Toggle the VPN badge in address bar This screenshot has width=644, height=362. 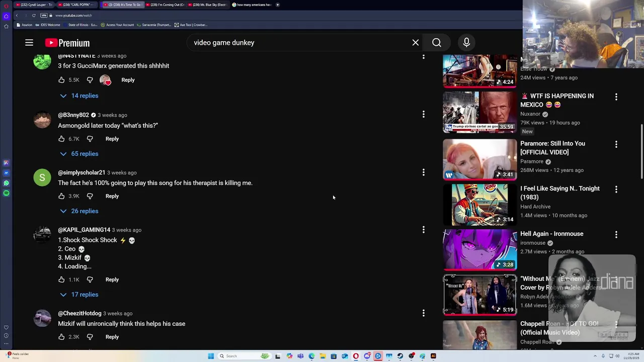pos(44,16)
